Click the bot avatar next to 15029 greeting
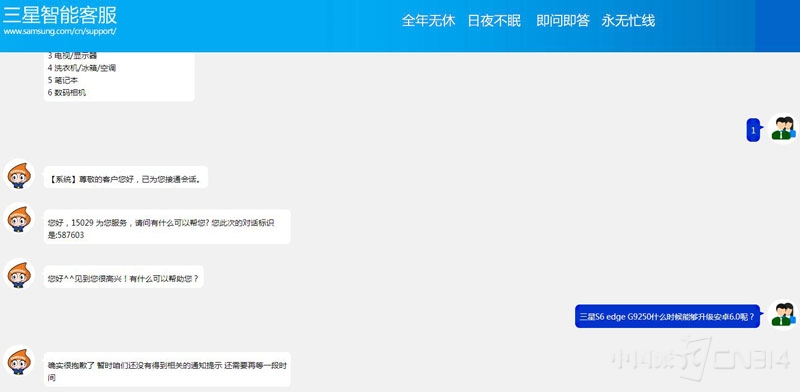Screen dimensions: 800x392 click(19, 218)
